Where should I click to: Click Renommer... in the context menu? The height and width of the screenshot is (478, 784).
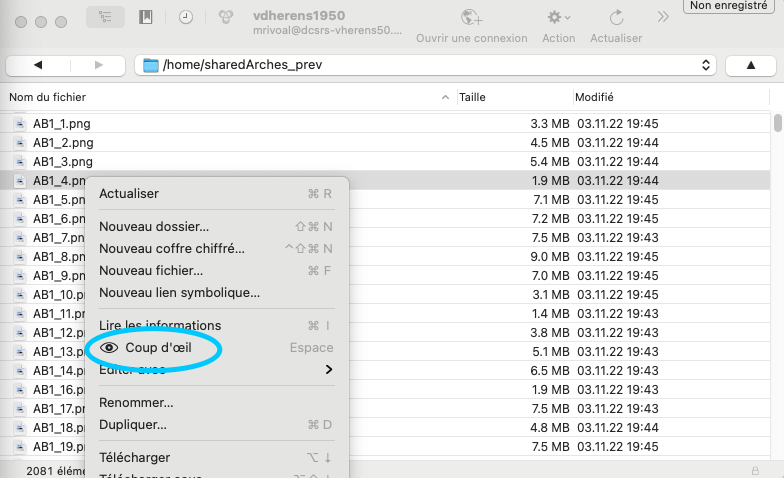click(x=136, y=403)
